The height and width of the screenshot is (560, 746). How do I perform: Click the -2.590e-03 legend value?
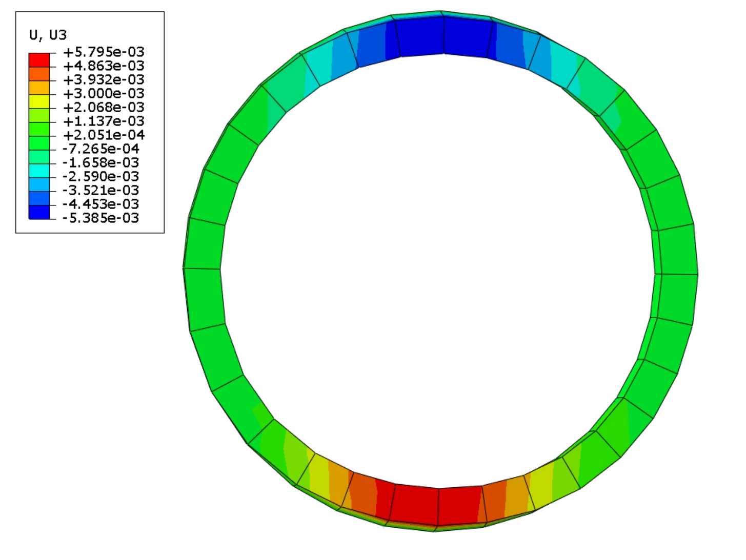[100, 177]
